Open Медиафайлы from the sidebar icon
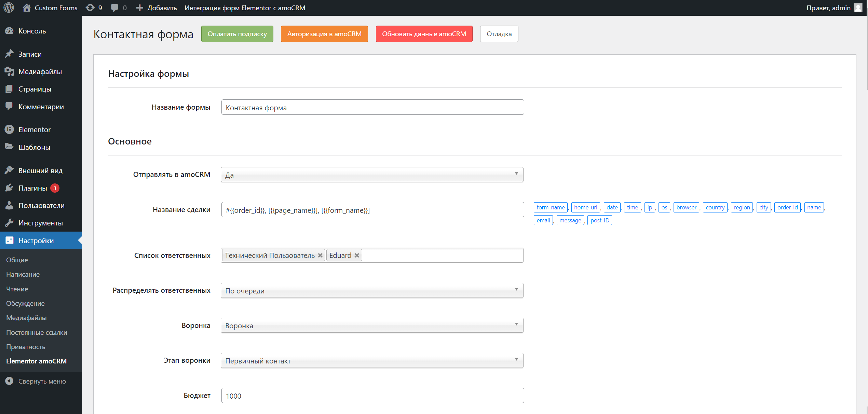This screenshot has height=414, width=868. click(x=9, y=71)
